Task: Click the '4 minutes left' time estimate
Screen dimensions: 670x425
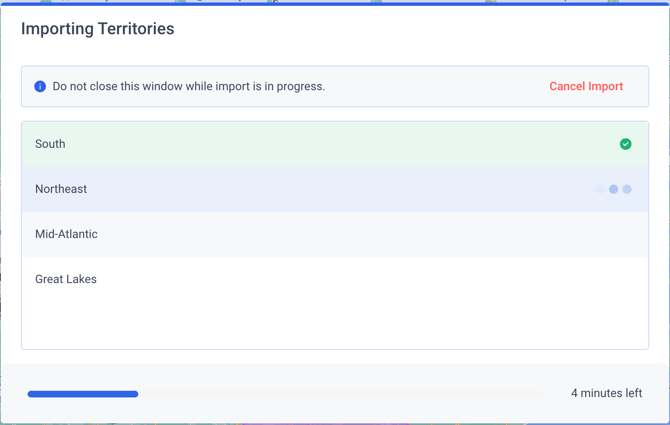Action: (606, 394)
